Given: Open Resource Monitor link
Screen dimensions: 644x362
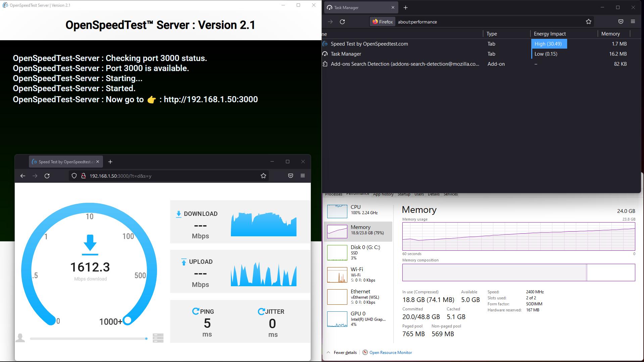Looking at the screenshot, I should (x=390, y=353).
